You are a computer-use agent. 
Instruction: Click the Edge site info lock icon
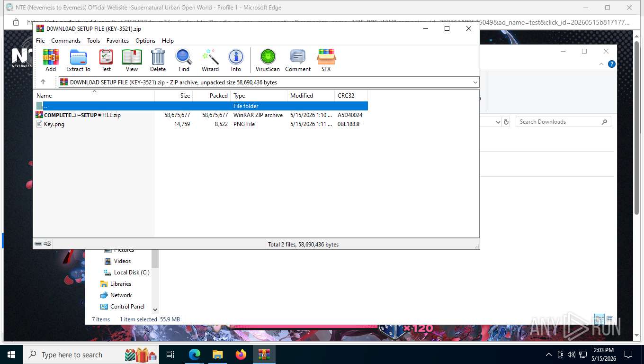[16, 22]
